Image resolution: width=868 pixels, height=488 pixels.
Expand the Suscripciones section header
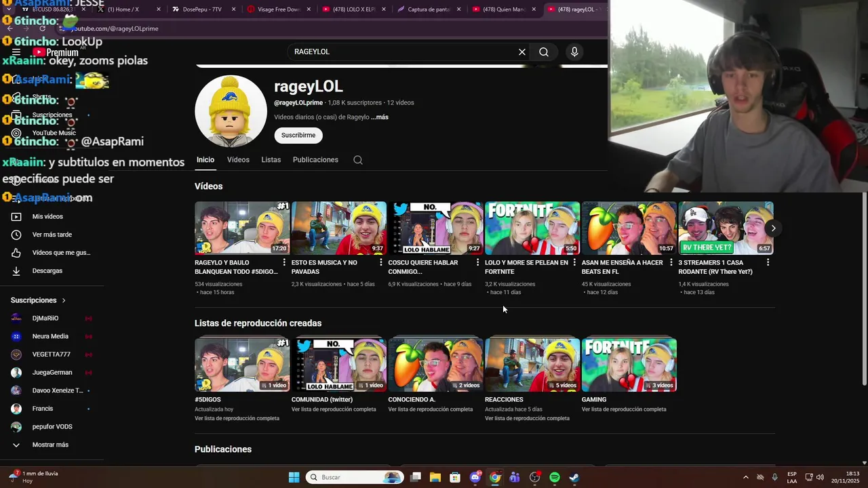(39, 300)
